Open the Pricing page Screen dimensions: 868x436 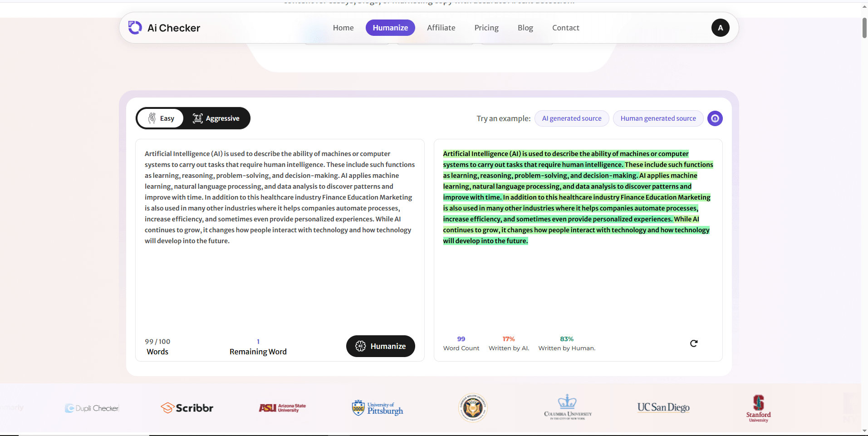pyautogui.click(x=486, y=28)
